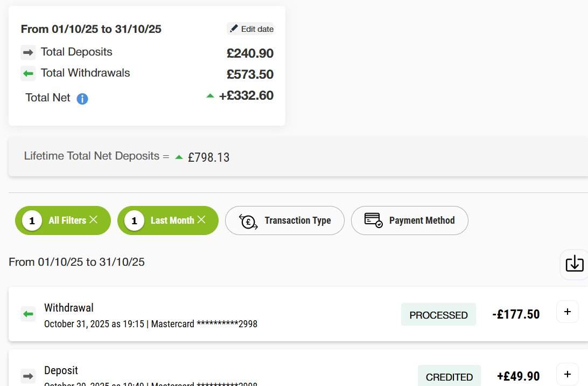Click the Edit date button
This screenshot has height=386, width=588.
tap(251, 29)
